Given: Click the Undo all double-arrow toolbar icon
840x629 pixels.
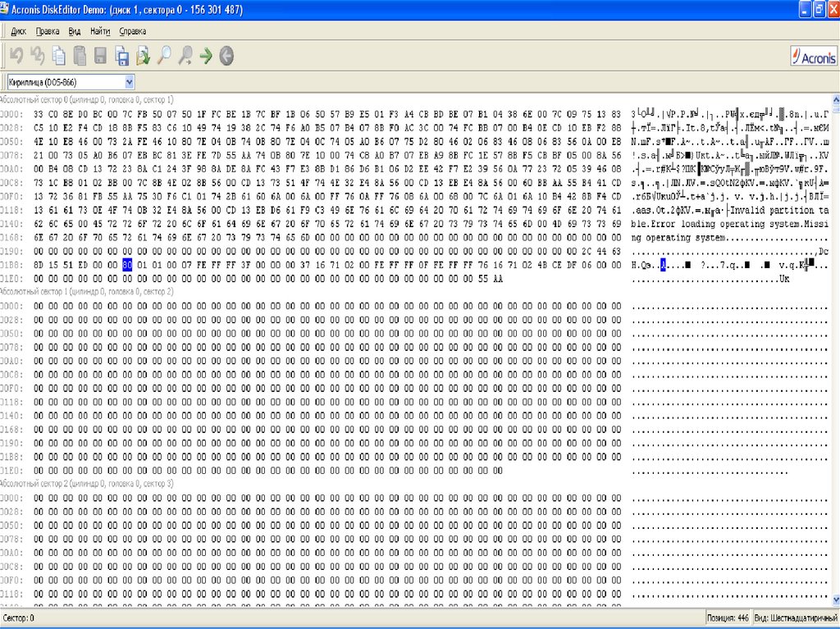Looking at the screenshot, I should coord(38,56).
